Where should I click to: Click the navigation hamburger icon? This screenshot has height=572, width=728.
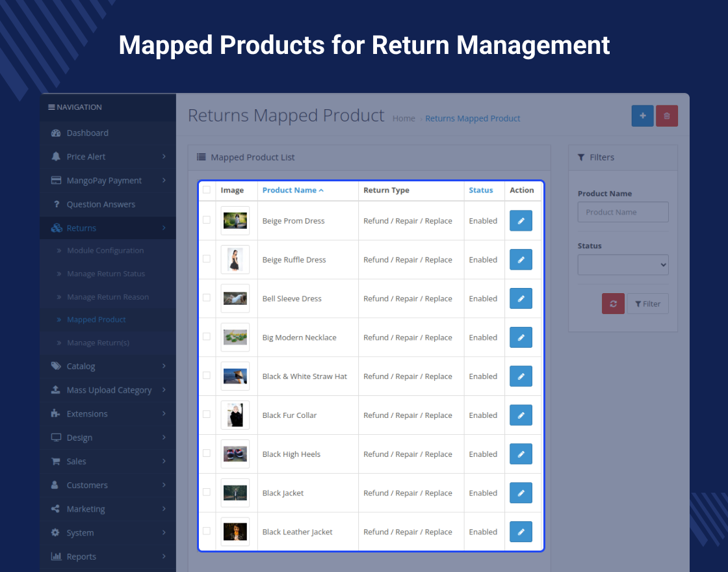51,107
